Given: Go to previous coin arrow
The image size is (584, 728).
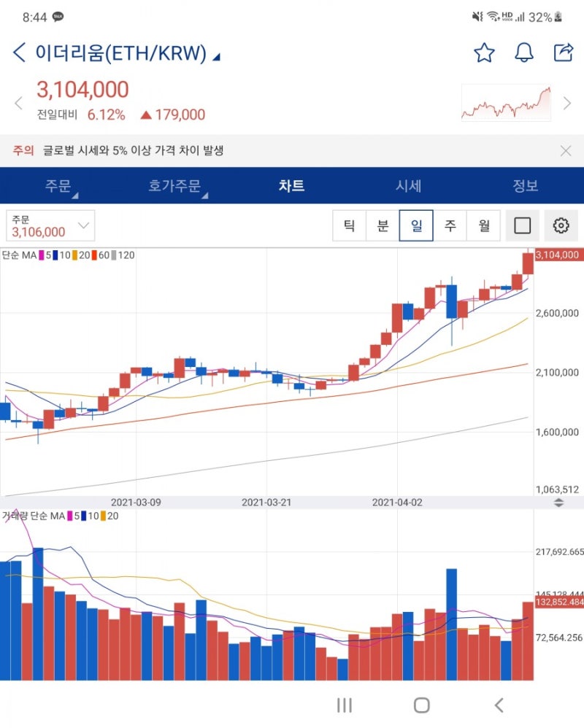Looking at the screenshot, I should click(18, 103).
